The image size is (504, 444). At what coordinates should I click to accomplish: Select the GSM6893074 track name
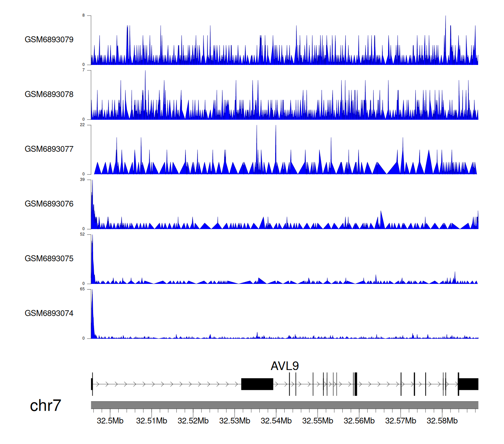tap(49, 313)
